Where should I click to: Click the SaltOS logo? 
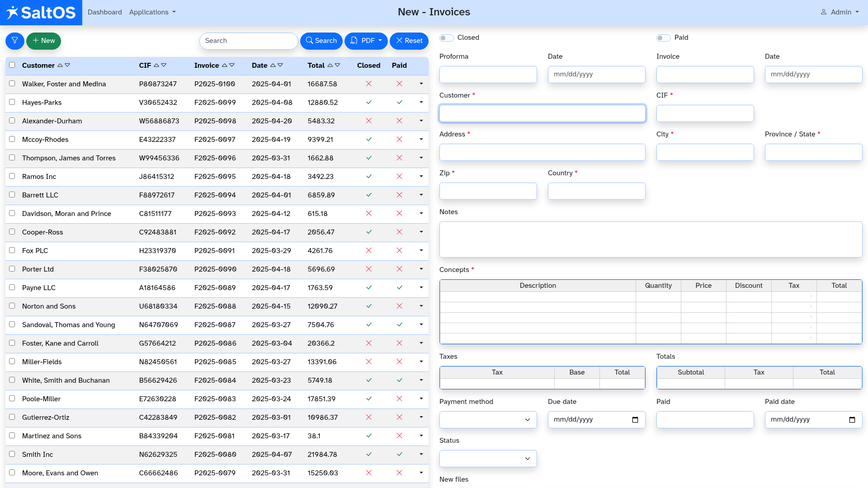[41, 12]
